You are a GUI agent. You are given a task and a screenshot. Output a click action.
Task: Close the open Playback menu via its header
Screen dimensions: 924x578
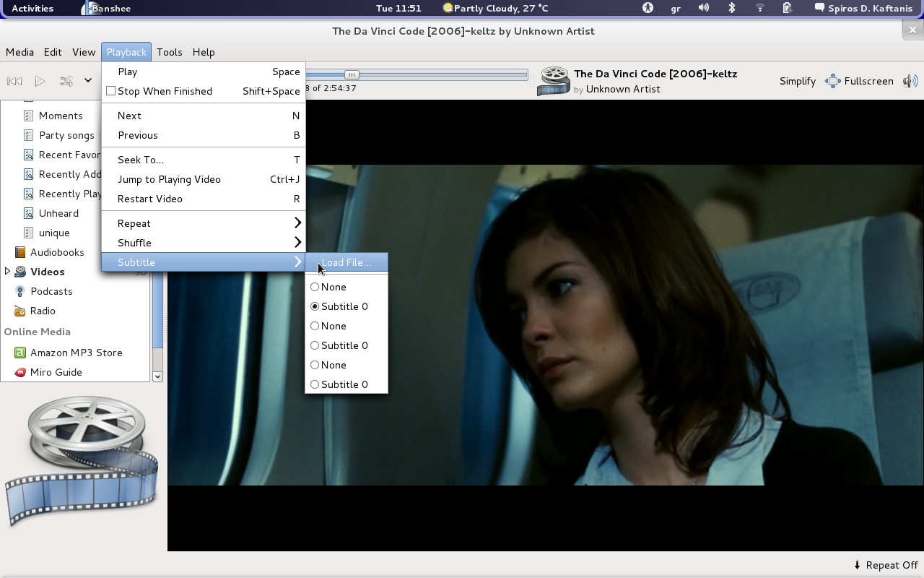coord(126,52)
